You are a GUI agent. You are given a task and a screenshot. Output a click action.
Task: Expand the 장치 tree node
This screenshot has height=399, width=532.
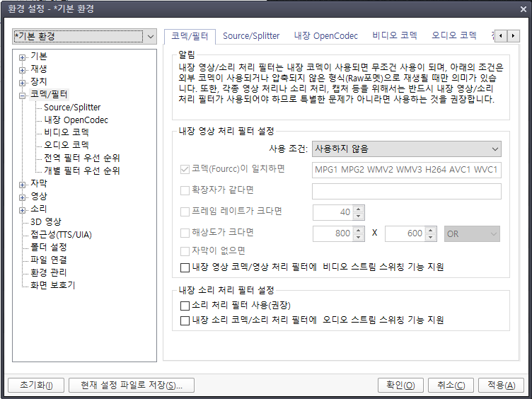[x=22, y=83]
